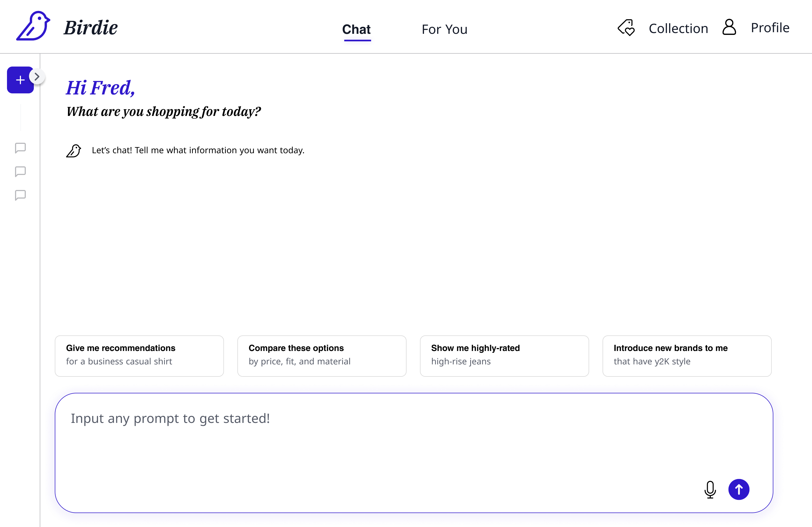Select 'Show me highly-rated' suggestion card

click(504, 356)
